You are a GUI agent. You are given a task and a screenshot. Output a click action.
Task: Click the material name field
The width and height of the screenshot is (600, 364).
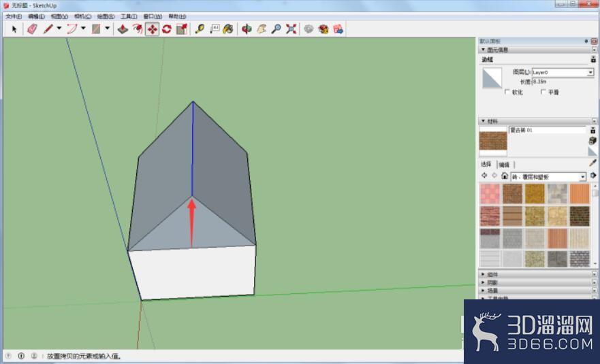pyautogui.click(x=547, y=130)
